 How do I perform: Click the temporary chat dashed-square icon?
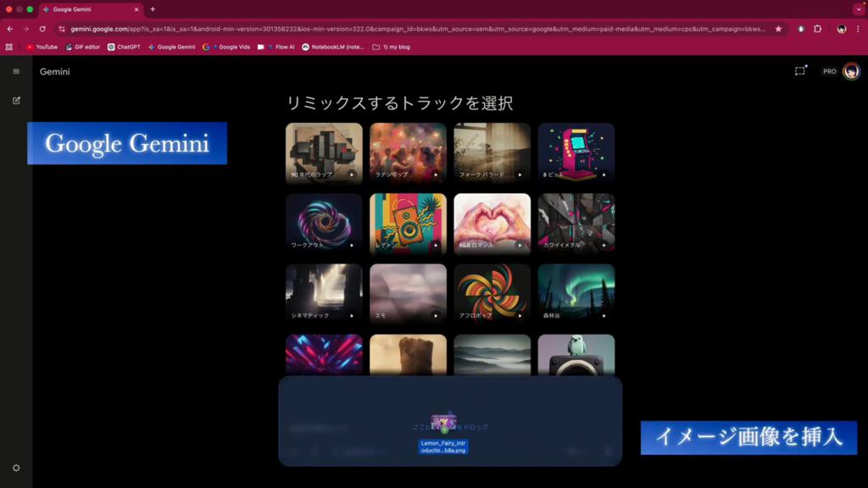[x=799, y=71]
